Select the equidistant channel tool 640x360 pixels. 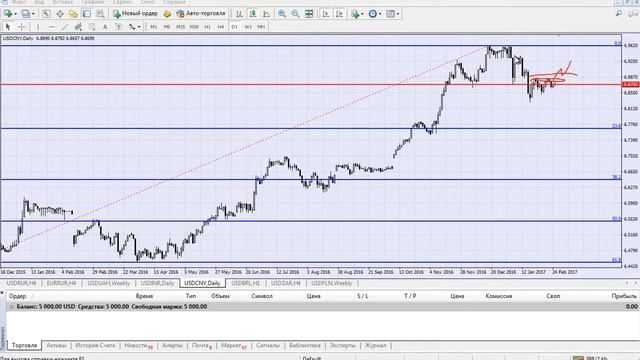(78, 27)
